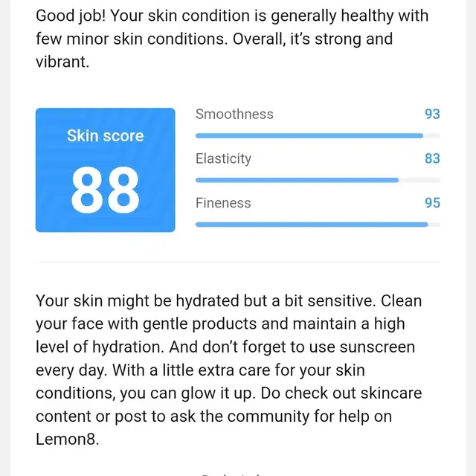Screen dimensions: 476x476
Task: Tap the blue Skin score card
Action: tap(105, 170)
